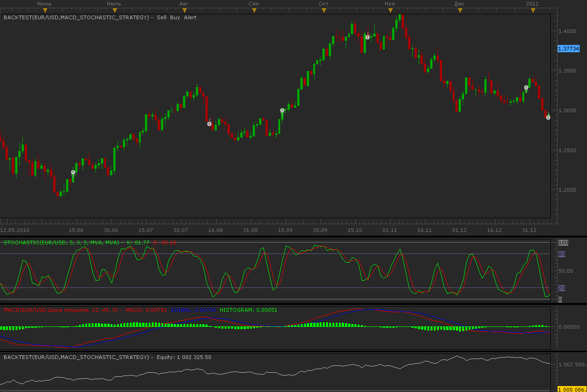Click the 15.10 date axis label

click(355, 230)
